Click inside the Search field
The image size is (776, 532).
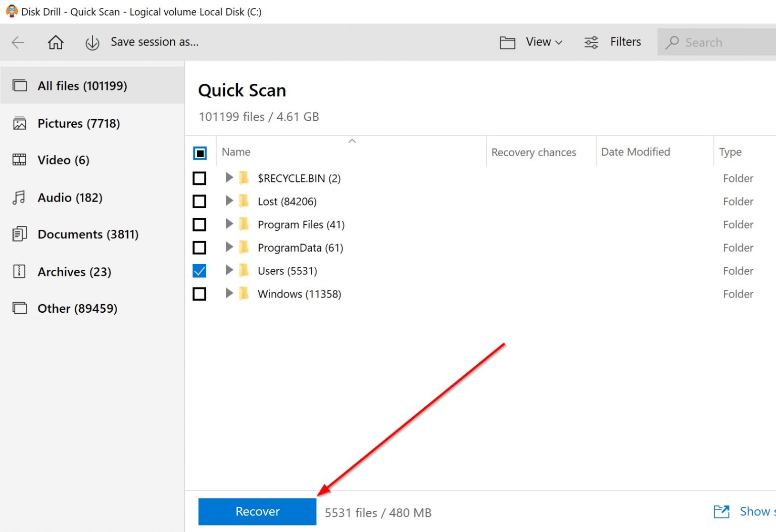click(x=717, y=42)
